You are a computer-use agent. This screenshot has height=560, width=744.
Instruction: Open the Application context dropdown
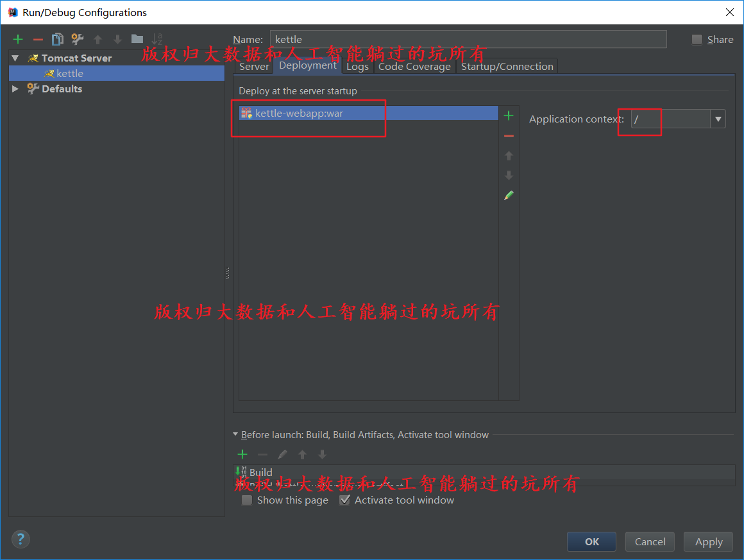click(x=718, y=119)
